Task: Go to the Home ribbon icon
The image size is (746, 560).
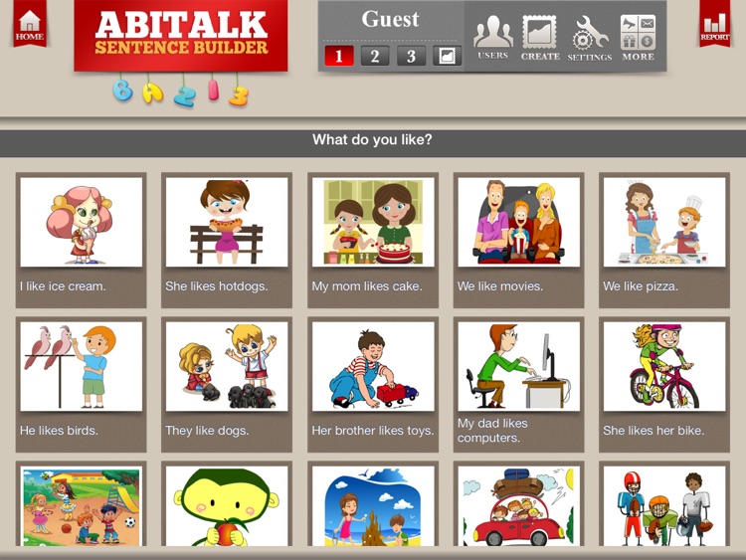Action: pos(30,24)
